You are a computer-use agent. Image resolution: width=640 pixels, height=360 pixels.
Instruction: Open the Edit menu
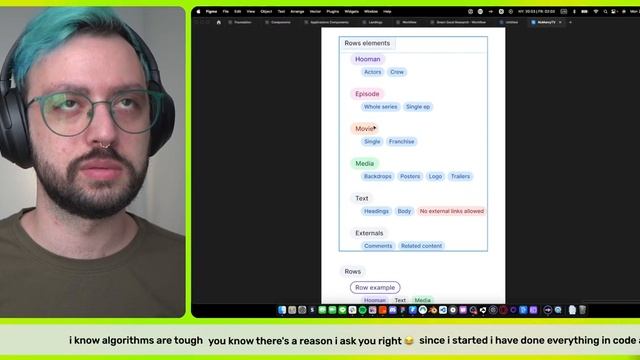(x=238, y=11)
